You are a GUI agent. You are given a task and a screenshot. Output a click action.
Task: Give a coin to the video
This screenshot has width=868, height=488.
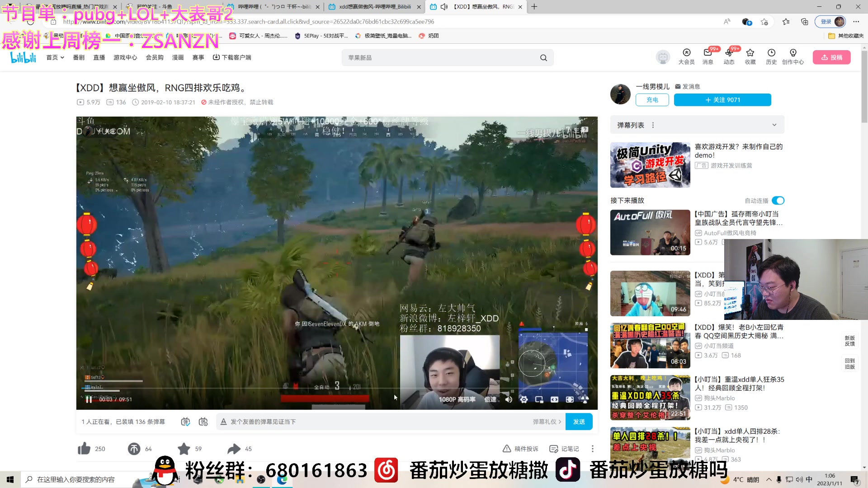tap(134, 449)
